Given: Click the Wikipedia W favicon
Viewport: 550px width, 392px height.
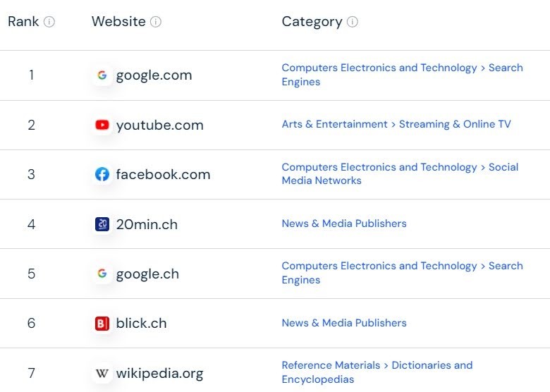Looking at the screenshot, I should pos(102,373).
